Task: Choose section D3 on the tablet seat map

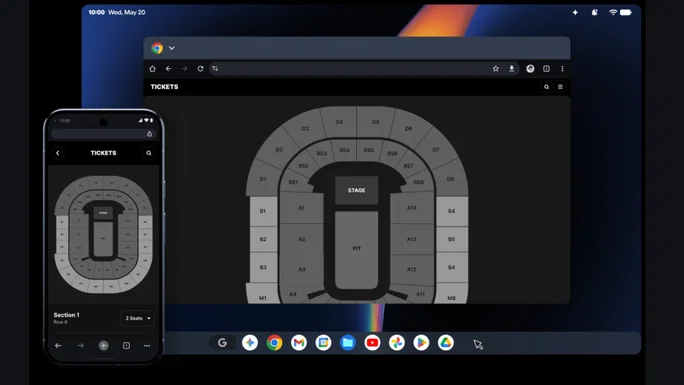Action: pos(305,129)
